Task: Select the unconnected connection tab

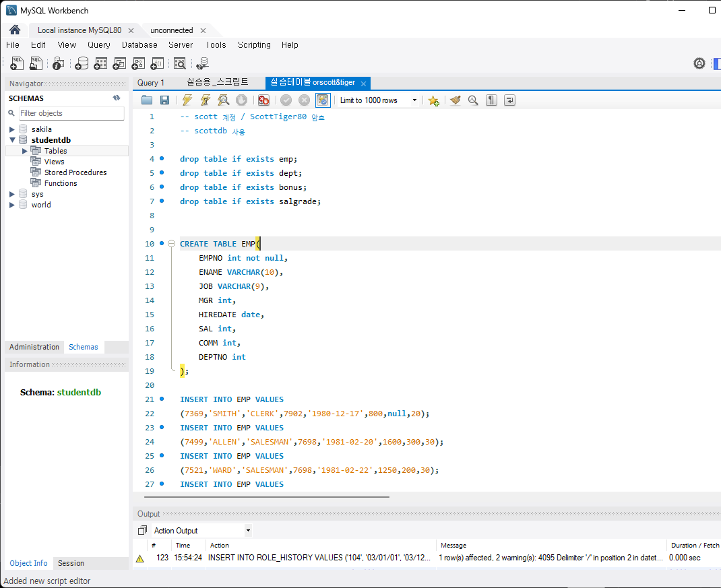Action: [172, 30]
